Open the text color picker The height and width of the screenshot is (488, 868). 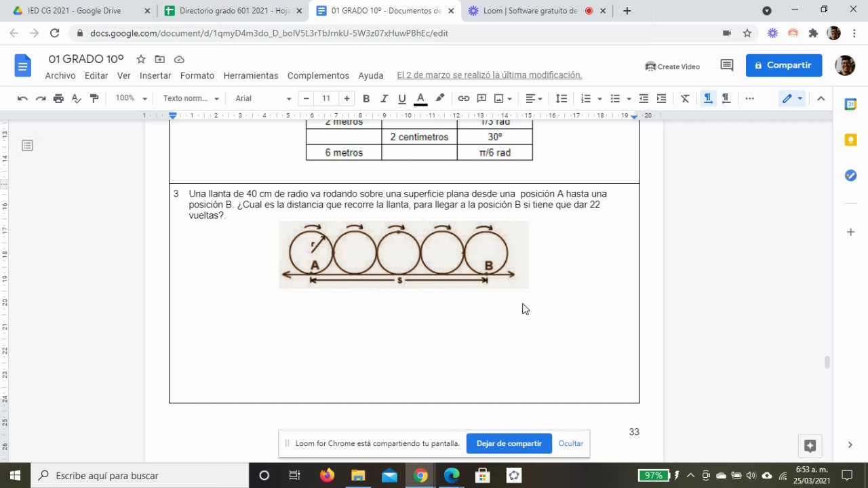420,98
